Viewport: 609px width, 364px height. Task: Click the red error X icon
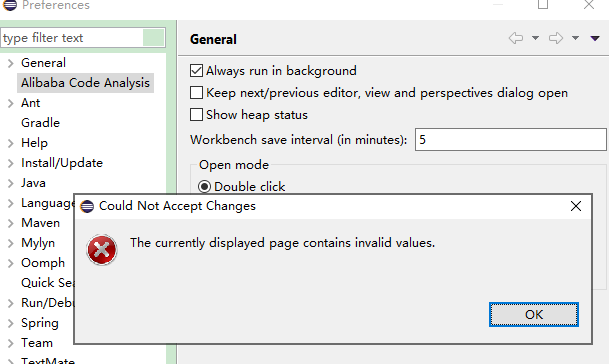[x=102, y=250]
